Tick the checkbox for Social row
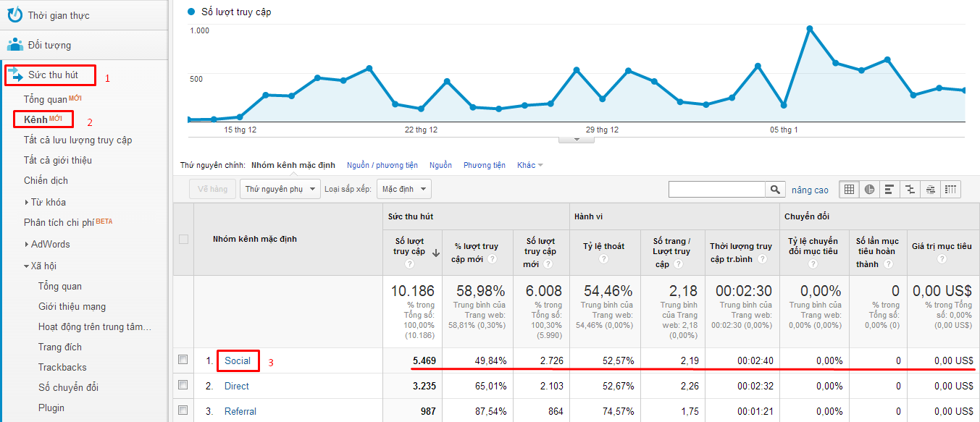The height and width of the screenshot is (422, 980). 183,360
